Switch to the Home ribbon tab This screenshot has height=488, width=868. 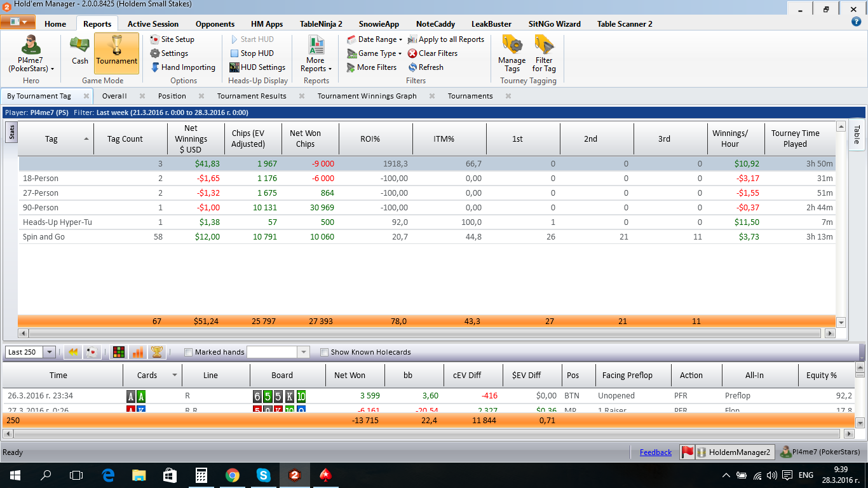55,24
